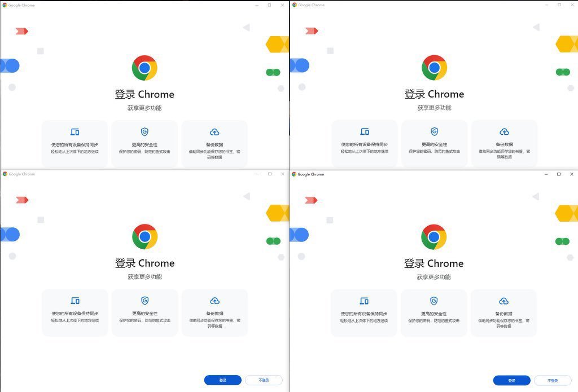The width and height of the screenshot is (578, 392).
Task: Click the Chrome logo in the bottom-right window
Action: coord(434,237)
